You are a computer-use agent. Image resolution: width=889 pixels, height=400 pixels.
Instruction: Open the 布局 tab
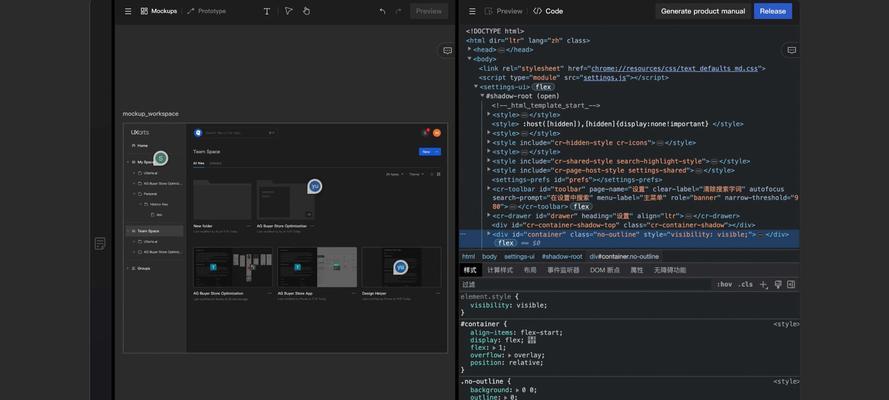click(530, 270)
